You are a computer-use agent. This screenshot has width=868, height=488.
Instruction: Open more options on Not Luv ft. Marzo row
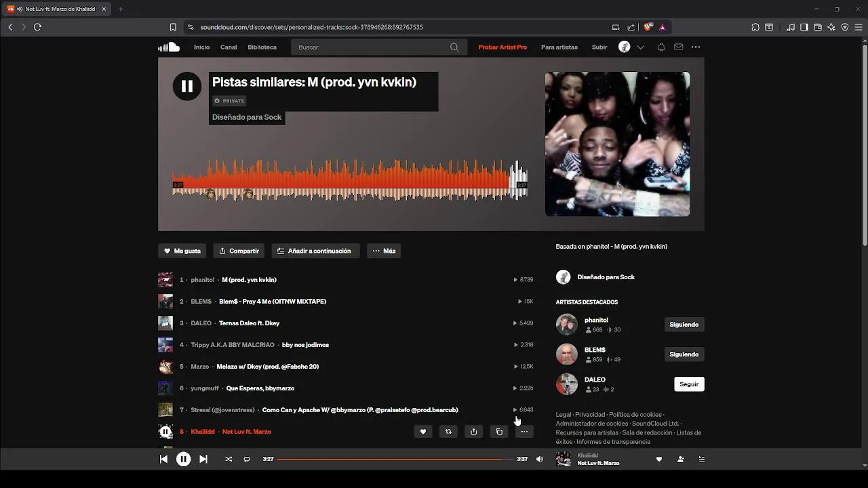coord(524,432)
